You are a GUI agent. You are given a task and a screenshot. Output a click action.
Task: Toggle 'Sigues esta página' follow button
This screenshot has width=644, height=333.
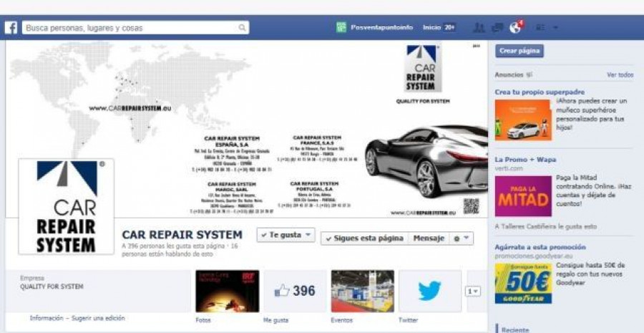[364, 238]
